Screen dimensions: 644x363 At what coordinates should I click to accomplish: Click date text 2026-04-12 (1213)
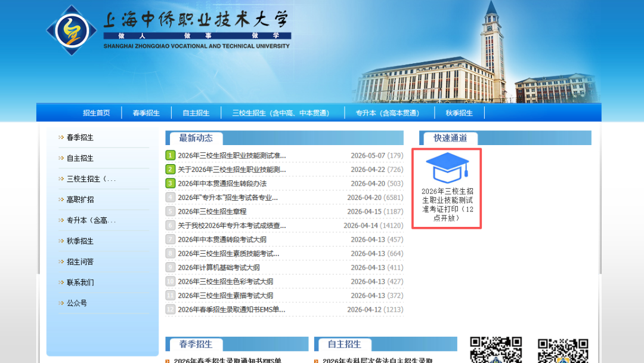[x=376, y=309]
